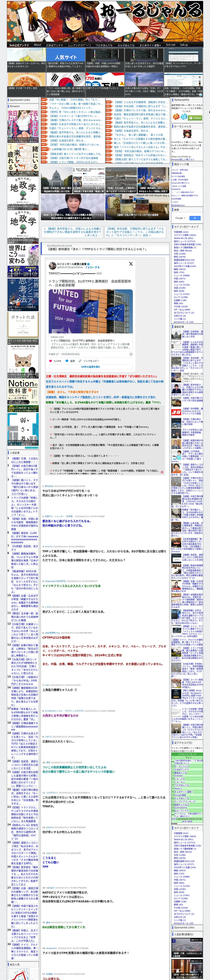The height and width of the screenshot is (980, 210).
Task: Open 5ch公式アンテナ in the top nav
Action: 19,45
